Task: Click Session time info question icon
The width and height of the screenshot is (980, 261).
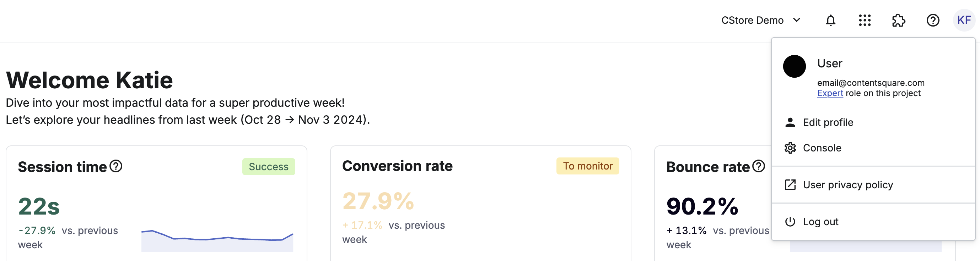Action: [x=115, y=166]
